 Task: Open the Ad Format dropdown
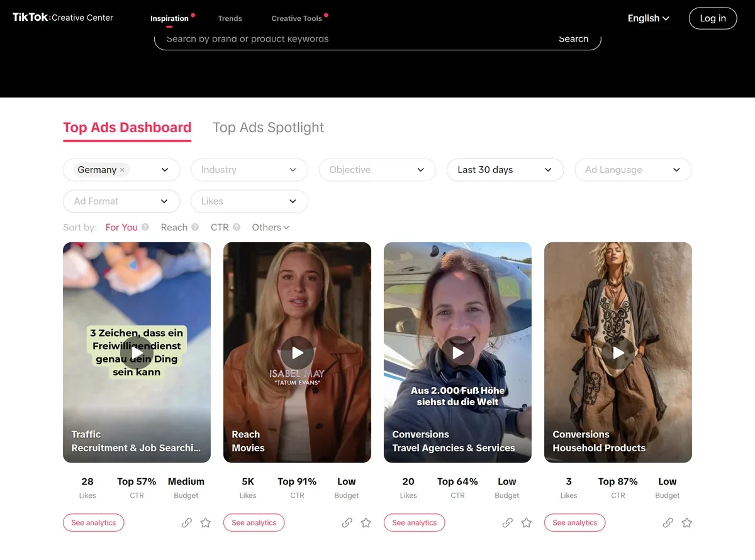coord(121,201)
